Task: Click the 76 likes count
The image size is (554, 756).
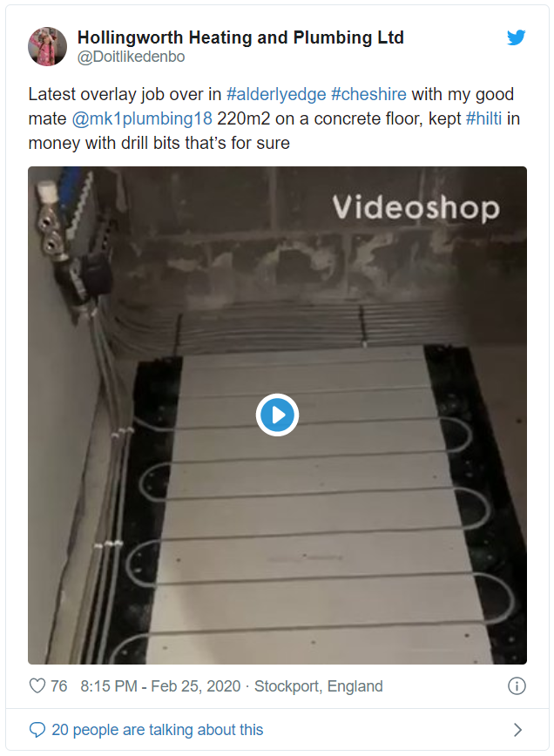Action: 59,686
